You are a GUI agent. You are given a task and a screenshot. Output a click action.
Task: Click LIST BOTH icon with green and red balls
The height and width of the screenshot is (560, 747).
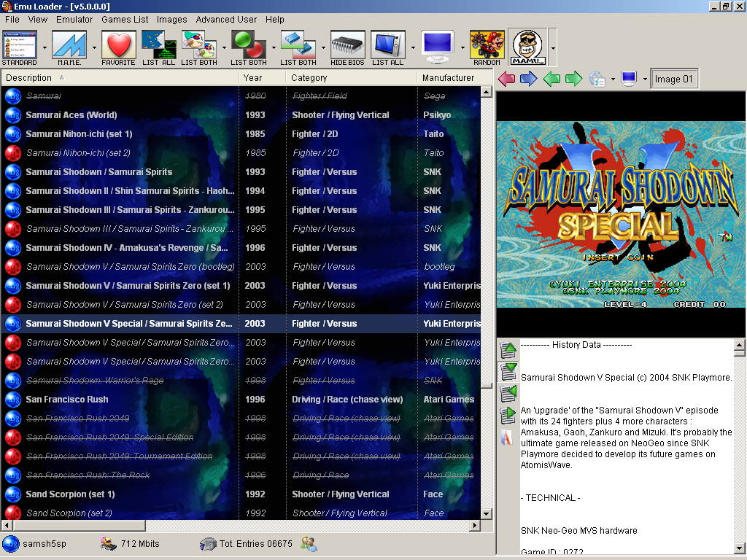(x=249, y=47)
